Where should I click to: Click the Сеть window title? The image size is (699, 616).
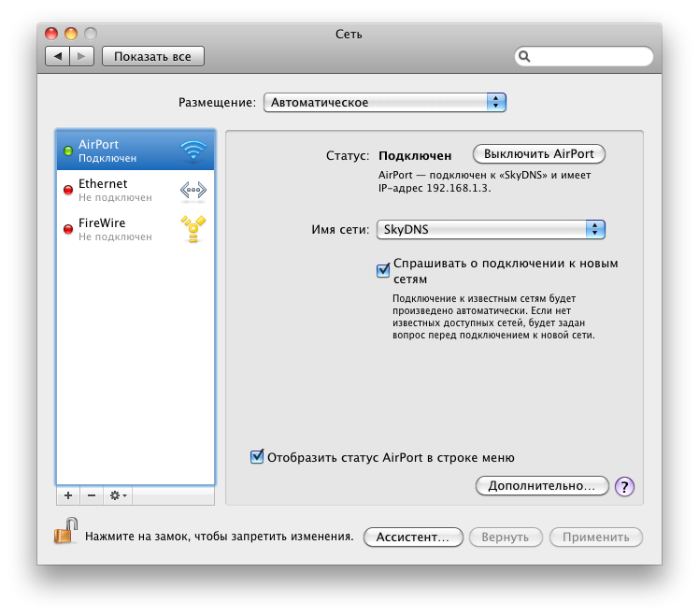click(349, 35)
